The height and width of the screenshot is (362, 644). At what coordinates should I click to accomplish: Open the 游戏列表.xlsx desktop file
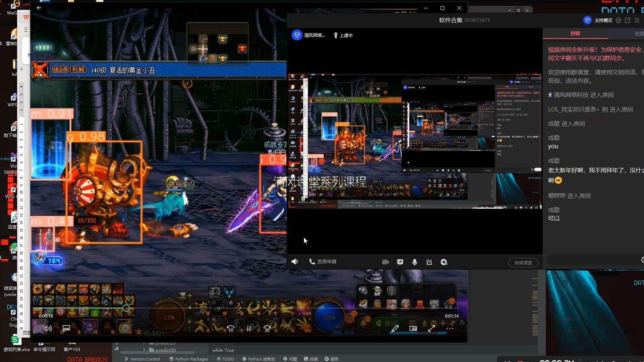pyautogui.click(x=16, y=343)
